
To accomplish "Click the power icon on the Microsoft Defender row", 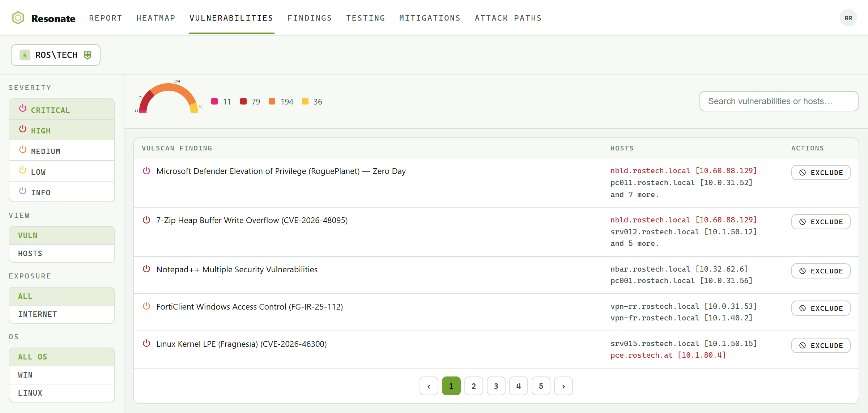I will click(146, 171).
